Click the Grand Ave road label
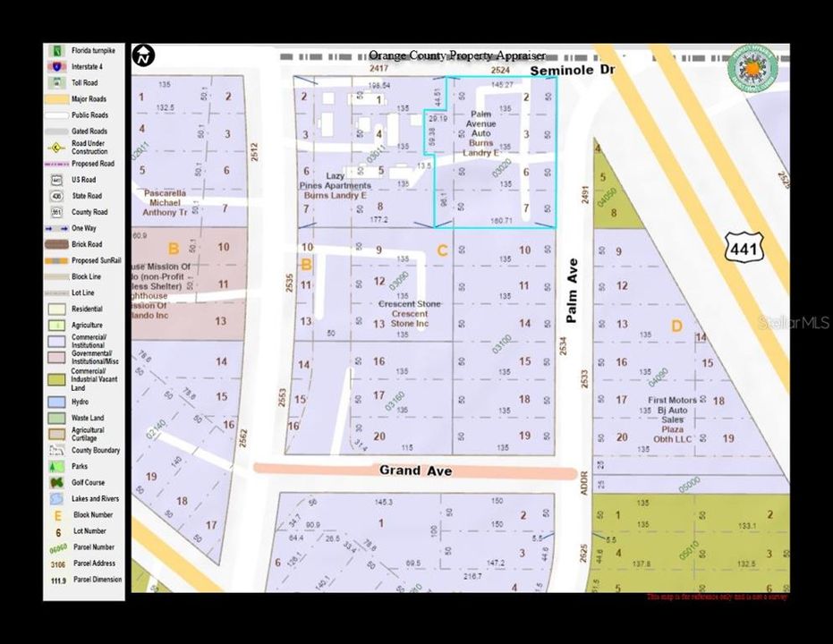Screen dimensions: 833x644 [x=415, y=470]
